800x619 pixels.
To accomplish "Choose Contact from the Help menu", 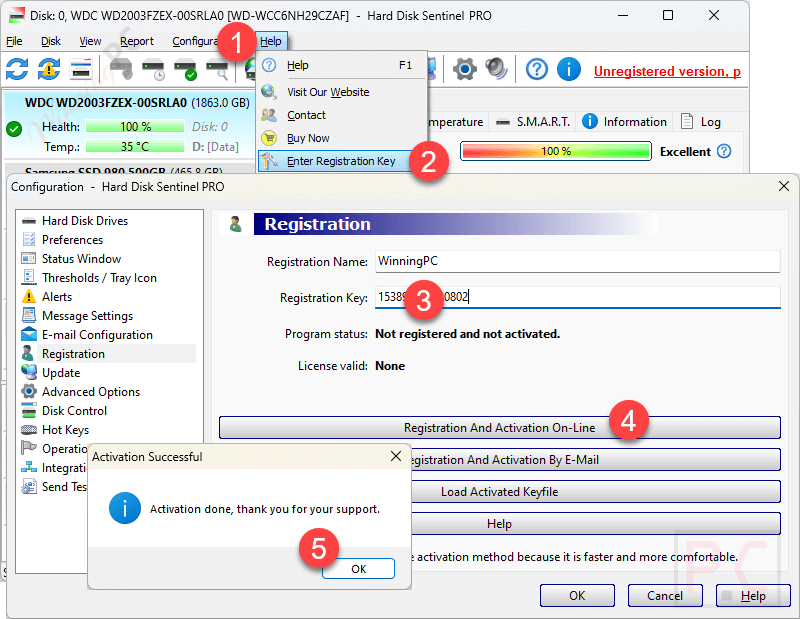I will (x=342, y=115).
